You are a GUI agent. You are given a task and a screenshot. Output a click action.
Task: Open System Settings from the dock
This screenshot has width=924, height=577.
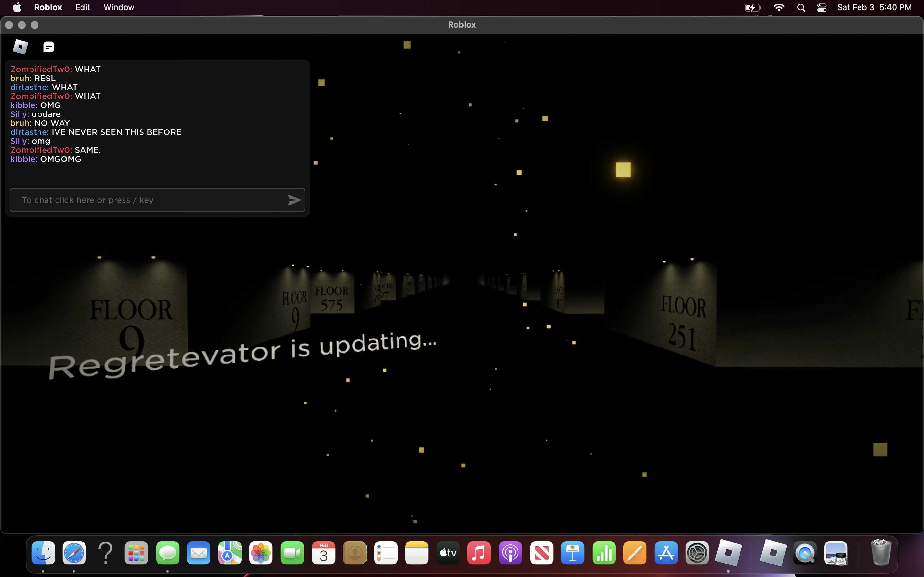pos(697,553)
